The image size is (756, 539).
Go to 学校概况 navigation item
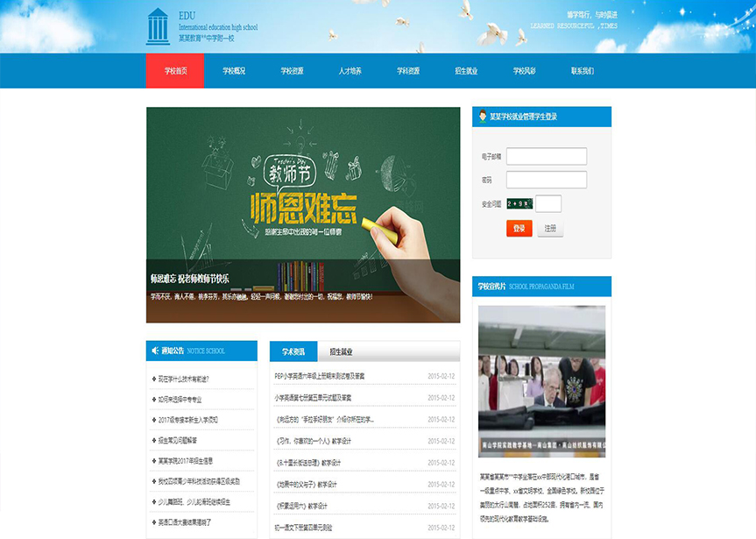(233, 71)
